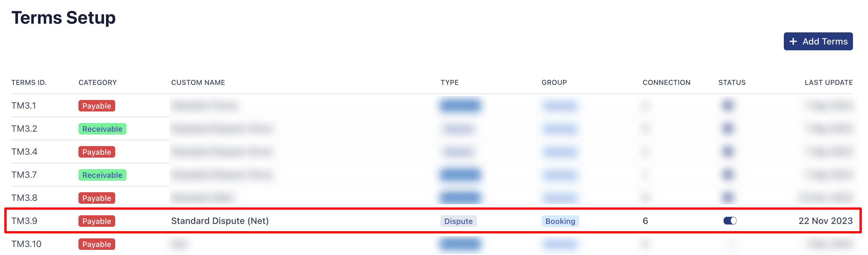
Task: Sort by the Category column header
Action: click(97, 83)
